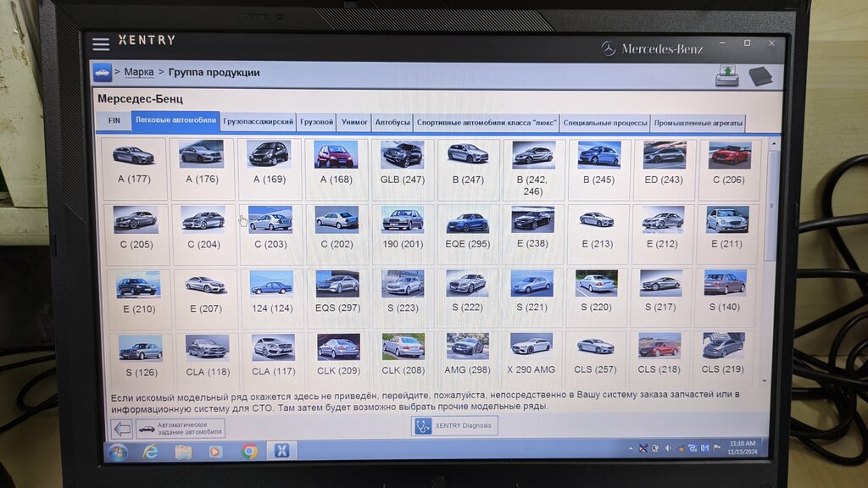Select the ED (243) model
The height and width of the screenshot is (488, 868).
click(x=664, y=169)
